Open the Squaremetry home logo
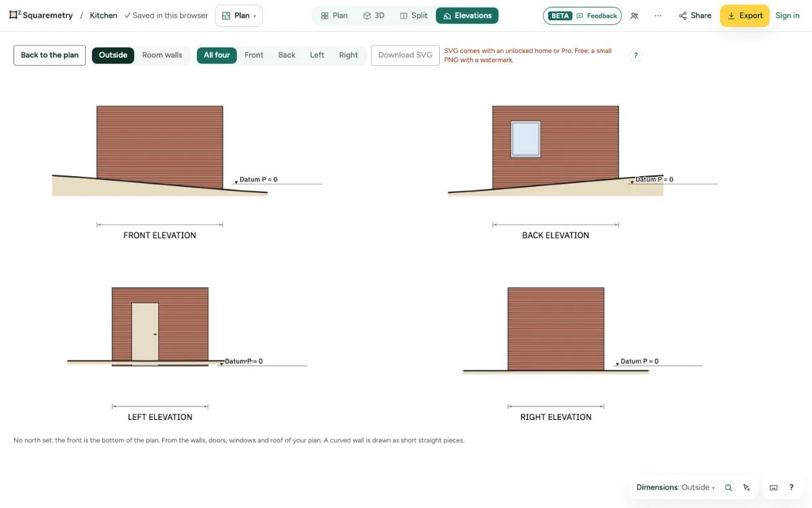812x508 pixels. click(41, 16)
